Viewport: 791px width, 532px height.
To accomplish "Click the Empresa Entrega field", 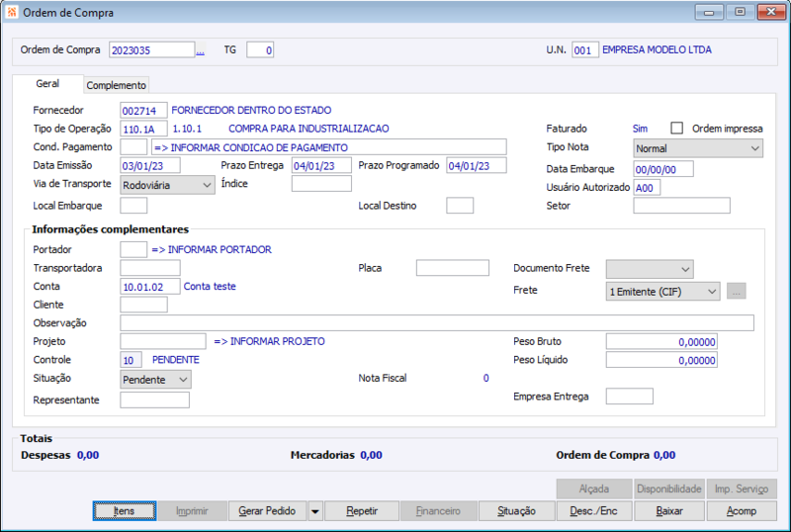I will pyautogui.click(x=629, y=397).
